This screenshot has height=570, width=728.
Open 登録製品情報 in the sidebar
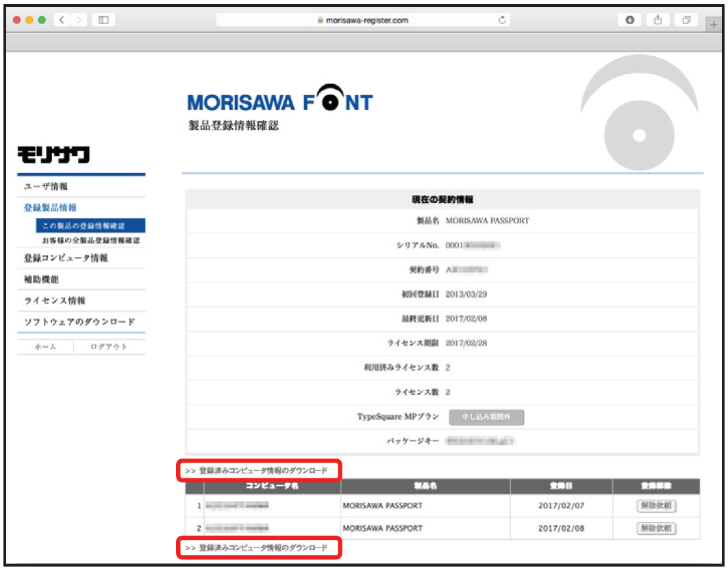click(x=50, y=208)
